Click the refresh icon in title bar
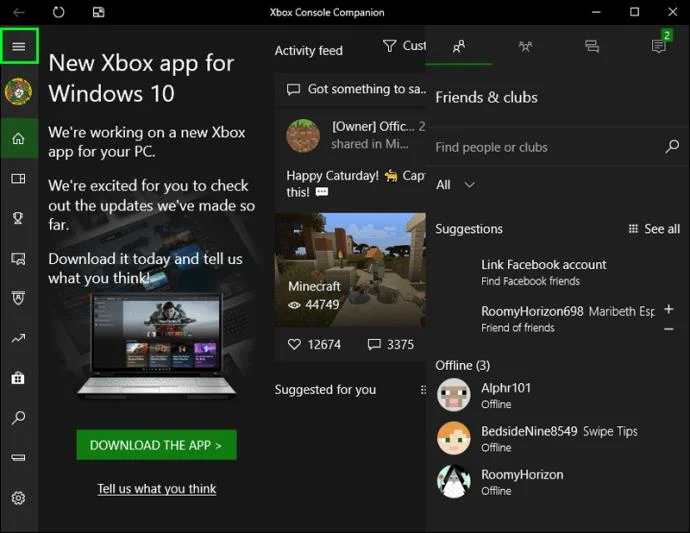 pyautogui.click(x=59, y=12)
